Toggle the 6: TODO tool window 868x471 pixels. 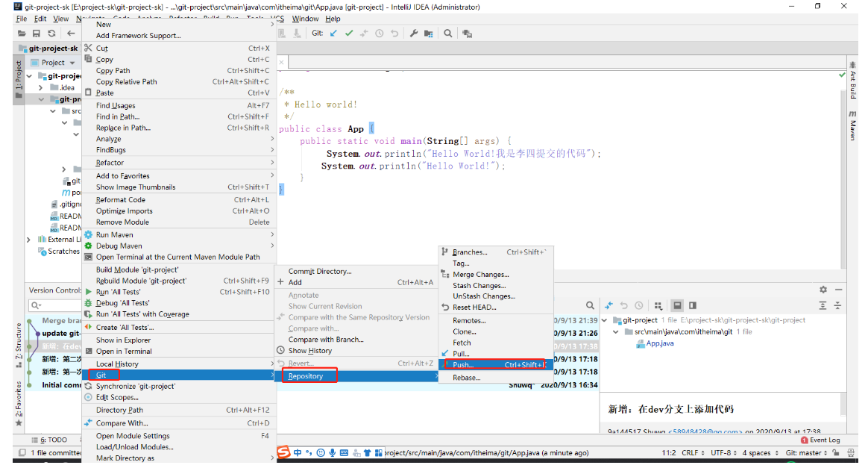coord(50,440)
